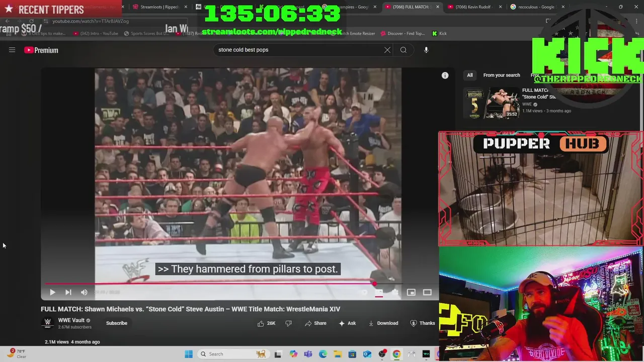Switch to the Streamloots browser tab
Screen dimensions: 644x362
(x=159, y=7)
